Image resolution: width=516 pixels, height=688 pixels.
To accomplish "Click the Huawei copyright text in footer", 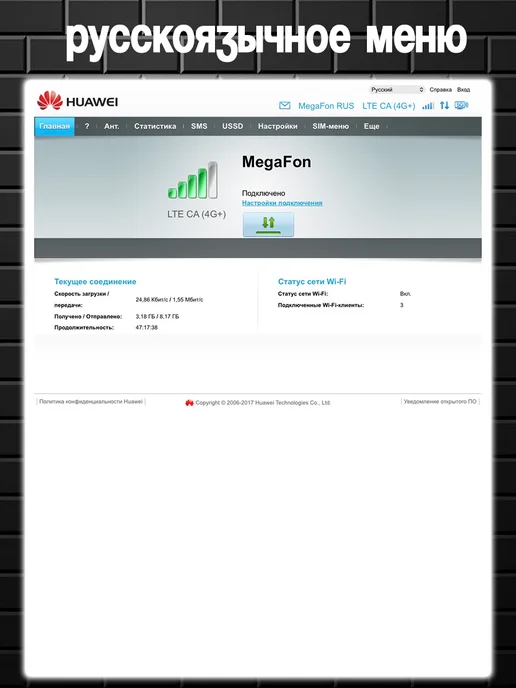I will point(263,403).
